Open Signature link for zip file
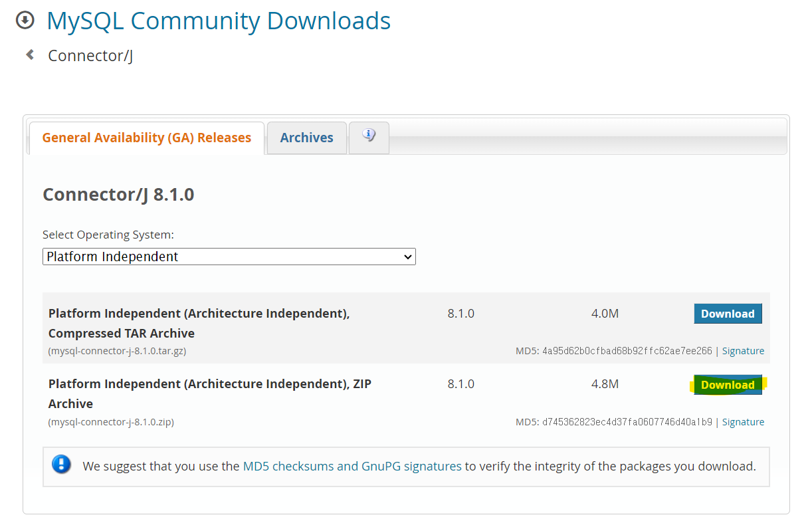 (743, 422)
